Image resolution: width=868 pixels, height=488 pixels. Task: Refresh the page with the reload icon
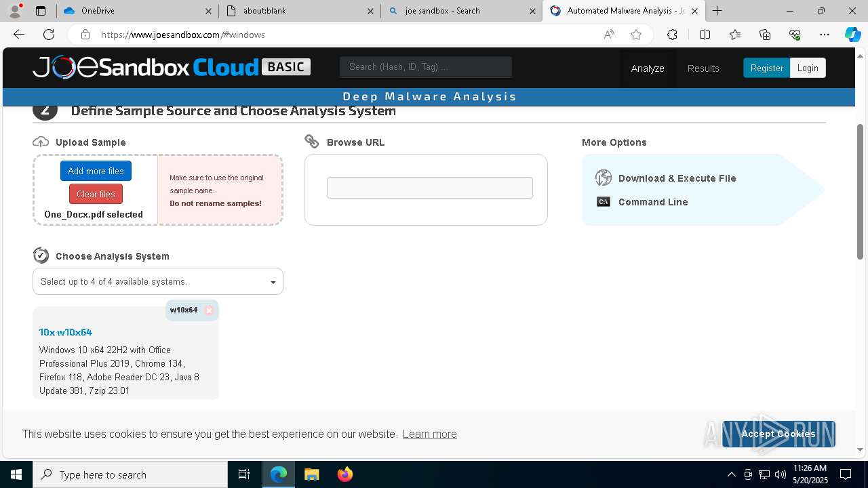(x=49, y=35)
